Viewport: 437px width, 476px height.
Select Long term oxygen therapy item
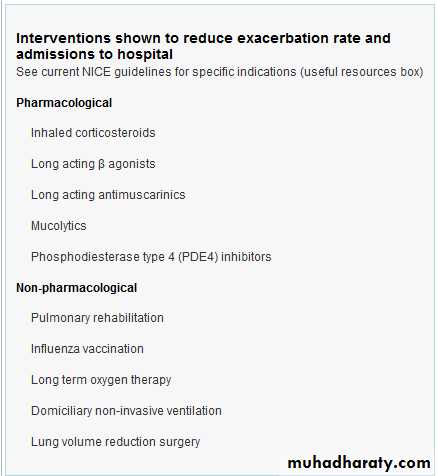(x=101, y=380)
